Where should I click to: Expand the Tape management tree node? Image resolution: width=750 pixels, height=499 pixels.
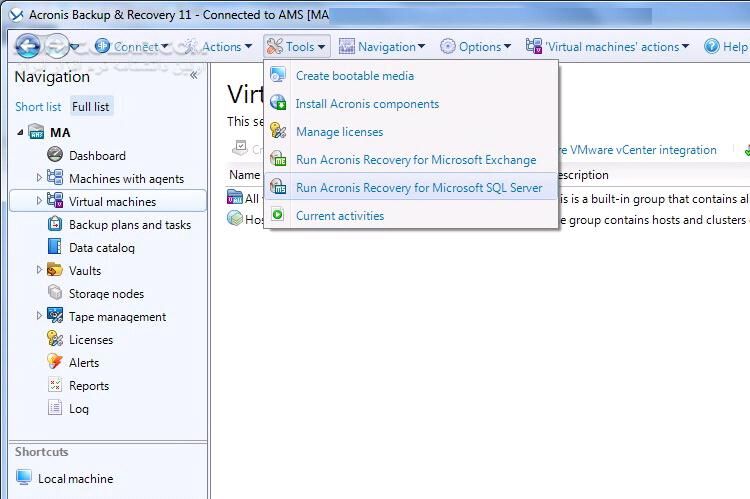pos(40,316)
